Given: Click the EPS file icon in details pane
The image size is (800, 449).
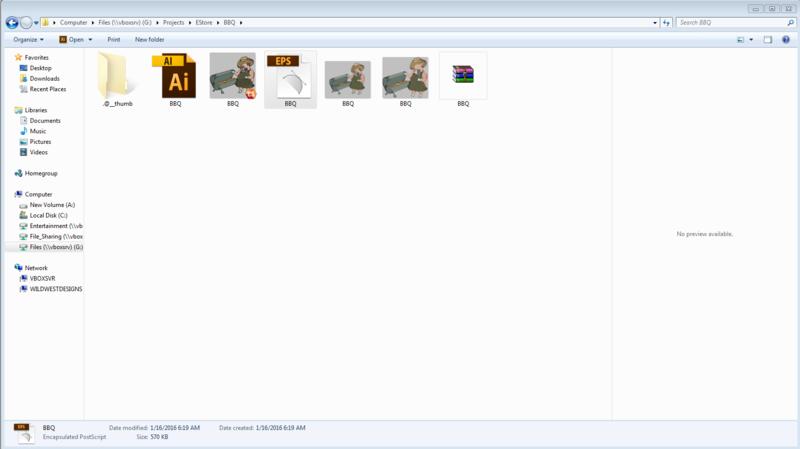Looking at the screenshot, I should pos(23,433).
